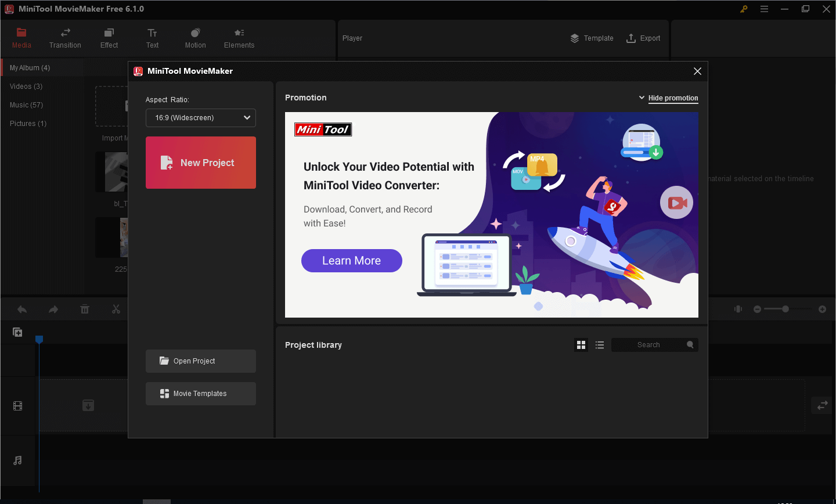Open the Effect tab
The width and height of the screenshot is (836, 504).
[x=109, y=38]
